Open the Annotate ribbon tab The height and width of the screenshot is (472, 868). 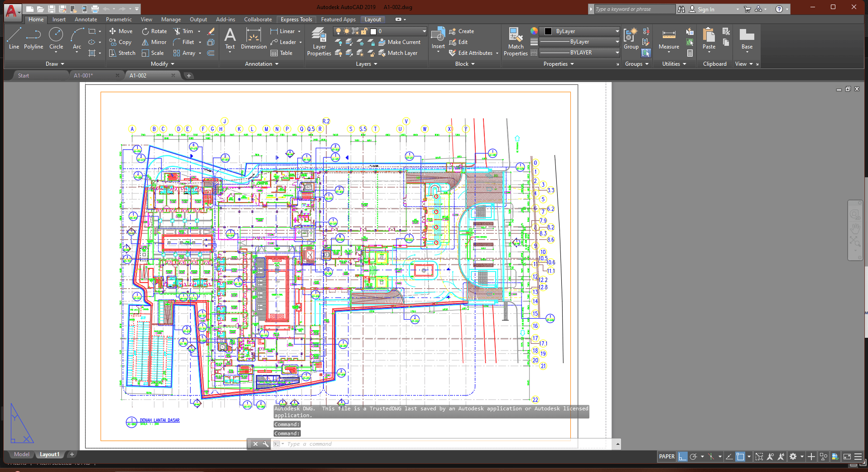click(x=86, y=19)
